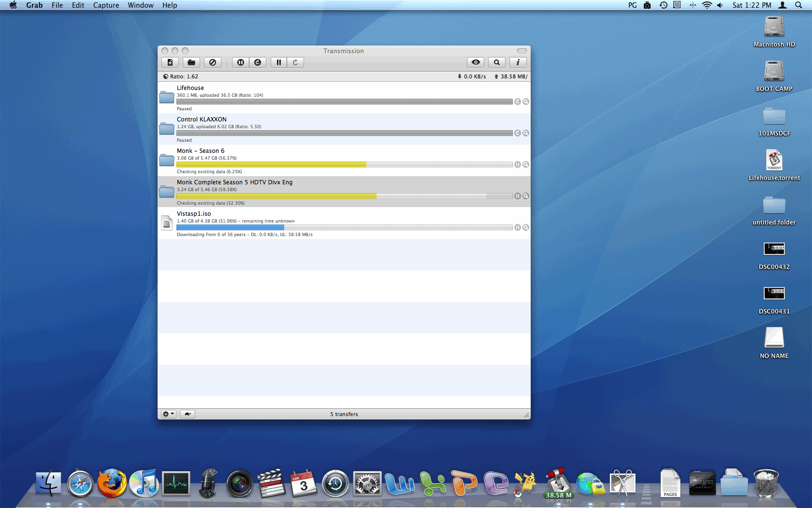Open the Inspector info icon
Viewport: 812px width, 508px height.
coord(518,62)
